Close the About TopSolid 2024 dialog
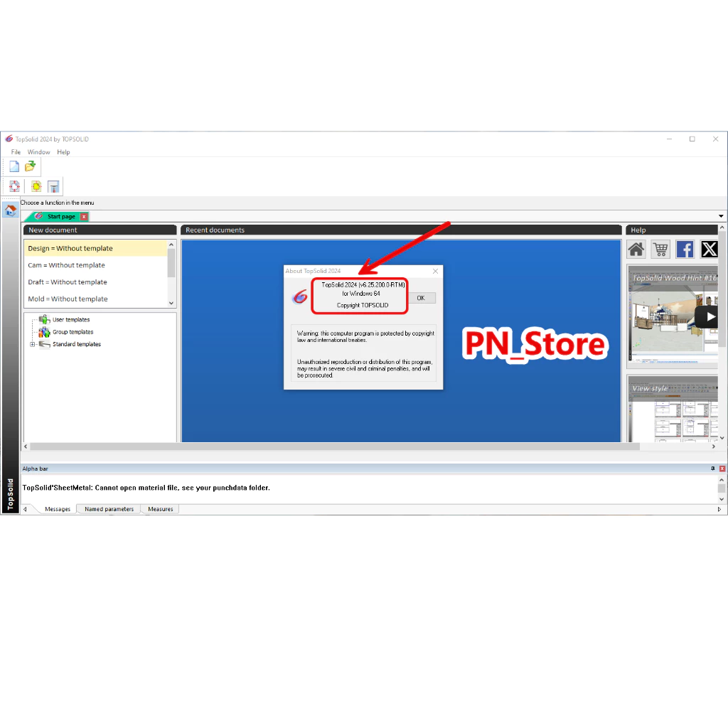The width and height of the screenshot is (728, 728). tap(435, 271)
